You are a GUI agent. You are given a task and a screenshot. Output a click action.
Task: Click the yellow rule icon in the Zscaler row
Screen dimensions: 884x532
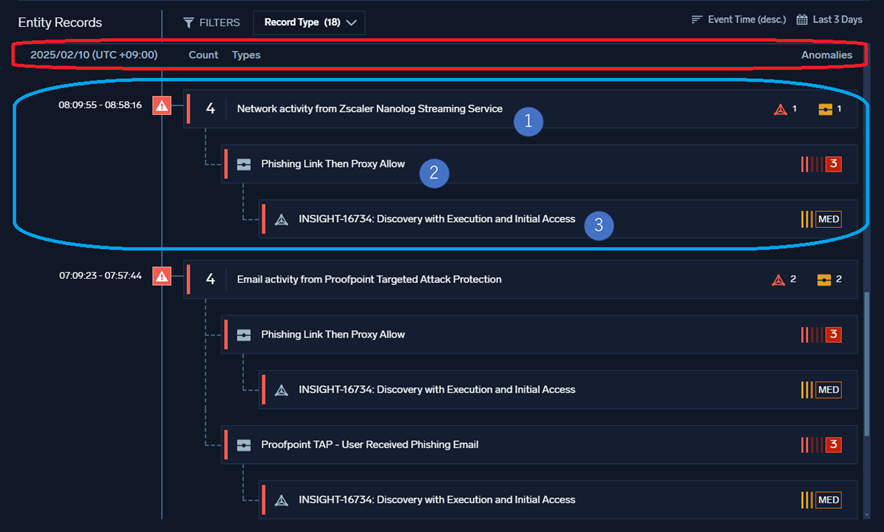click(825, 109)
